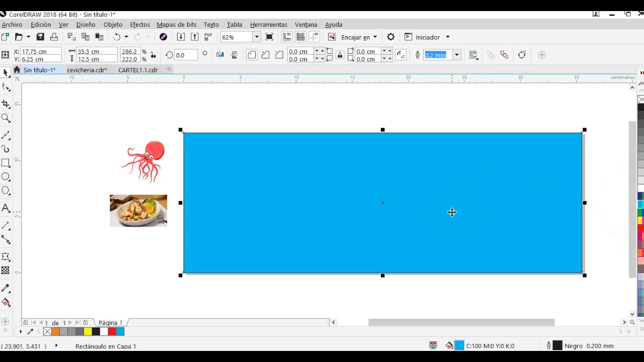Viewport: 644px width, 362px height.
Task: Open the Mapas de bits menu
Action: (177, 24)
